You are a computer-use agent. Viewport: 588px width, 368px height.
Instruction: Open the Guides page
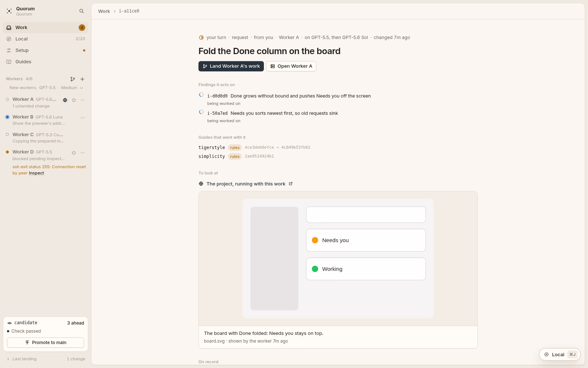point(46,62)
